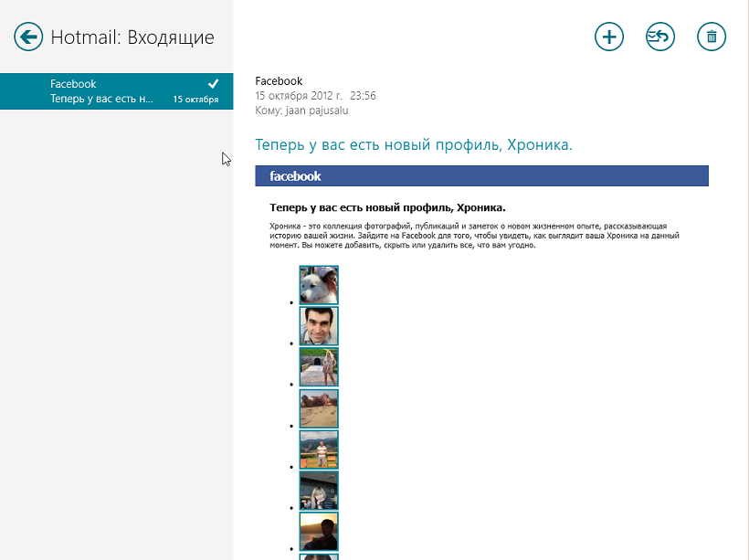Open the sandy beach thumbnail
The image size is (749, 560).
click(x=319, y=408)
